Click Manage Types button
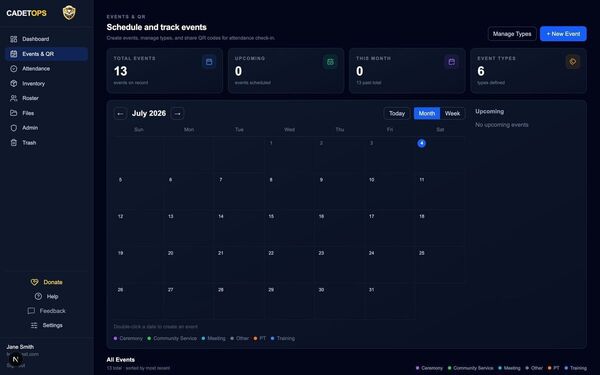 pyautogui.click(x=512, y=34)
